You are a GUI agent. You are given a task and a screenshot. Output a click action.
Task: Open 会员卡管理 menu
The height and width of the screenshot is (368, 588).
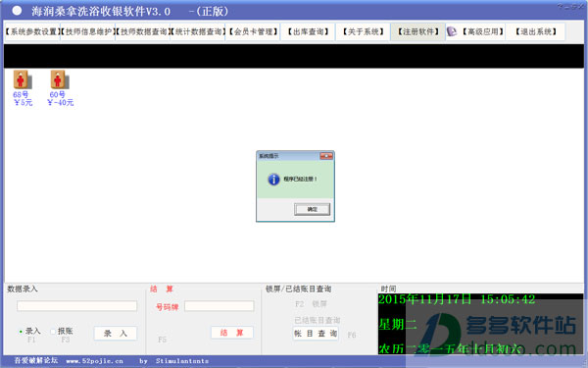tap(253, 32)
